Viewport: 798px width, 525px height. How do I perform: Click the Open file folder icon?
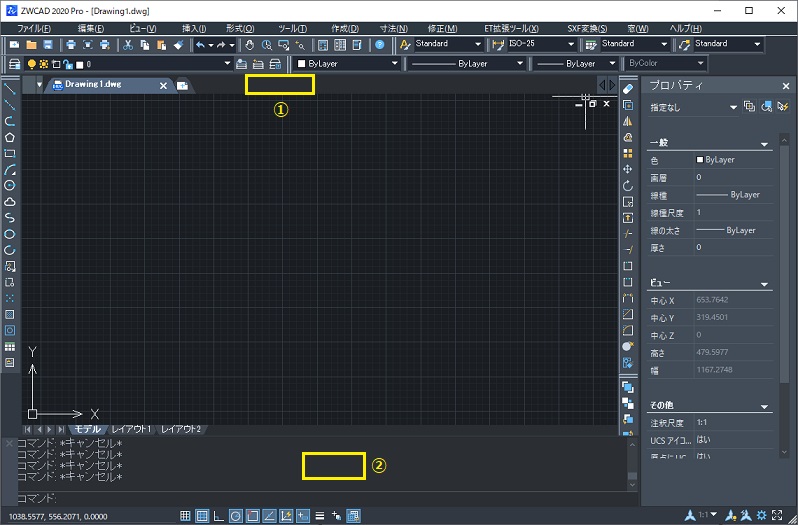(x=32, y=45)
